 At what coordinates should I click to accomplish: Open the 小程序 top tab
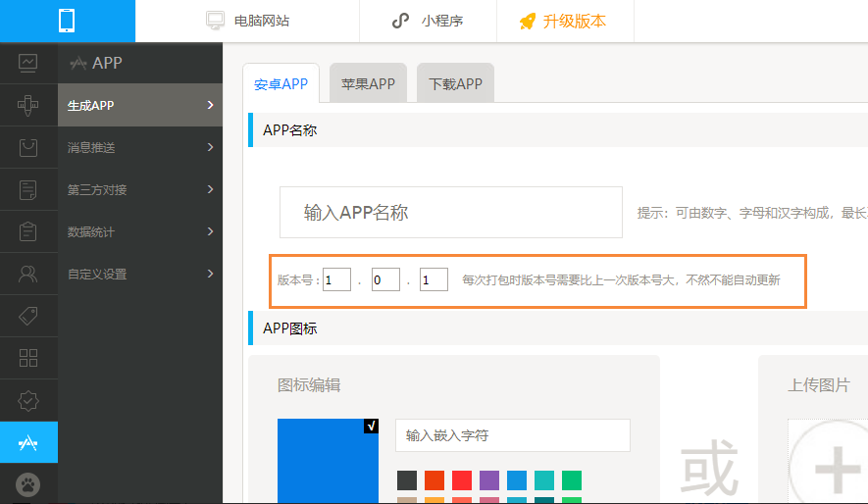(x=428, y=21)
